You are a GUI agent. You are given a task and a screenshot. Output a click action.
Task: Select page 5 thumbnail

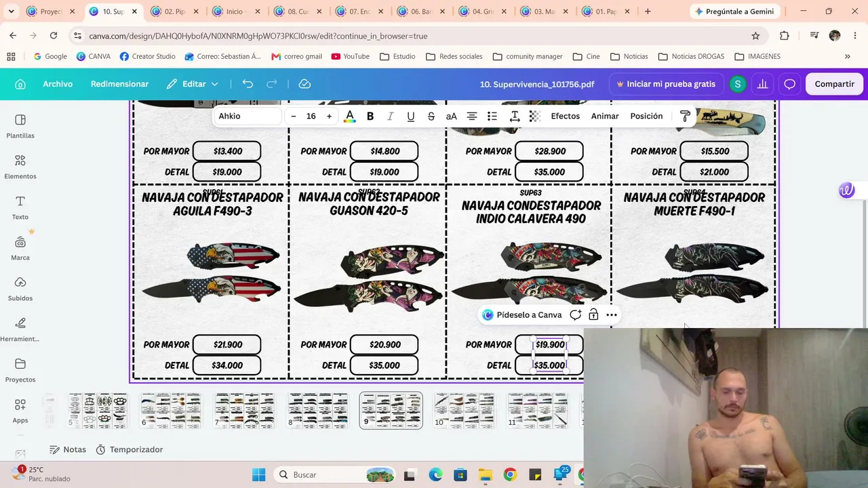pyautogui.click(x=98, y=411)
